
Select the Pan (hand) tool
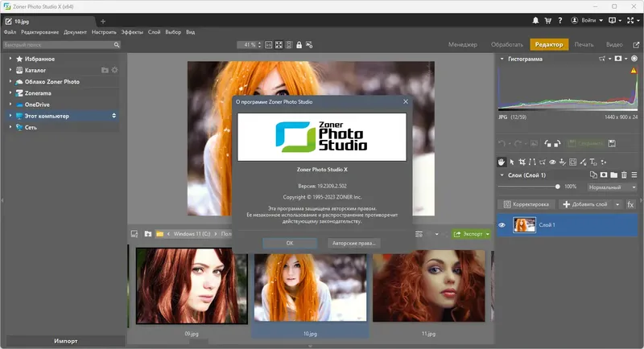502,162
